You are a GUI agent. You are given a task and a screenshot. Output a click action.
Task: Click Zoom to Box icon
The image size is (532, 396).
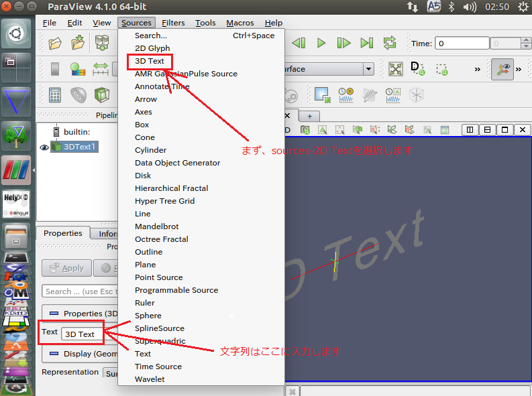441,69
